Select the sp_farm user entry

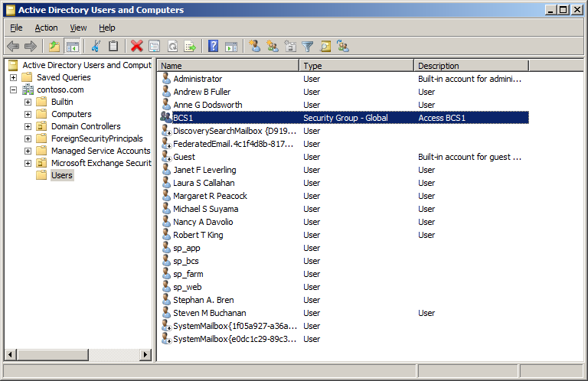pos(188,274)
